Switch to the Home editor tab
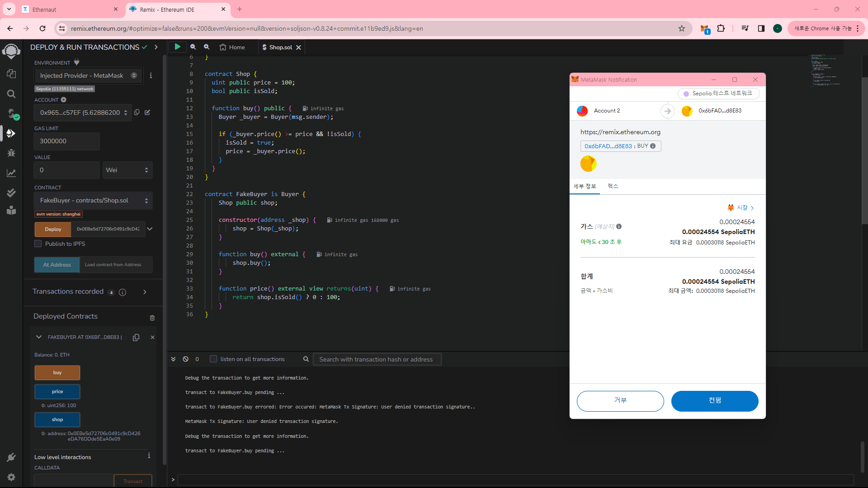 pyautogui.click(x=232, y=47)
